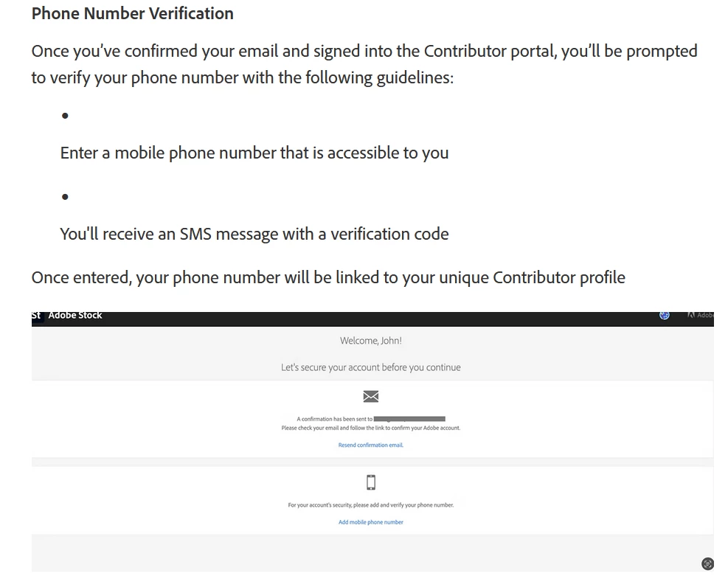728x579 pixels.
Task: Click the second bullet point marker
Action: [65, 197]
